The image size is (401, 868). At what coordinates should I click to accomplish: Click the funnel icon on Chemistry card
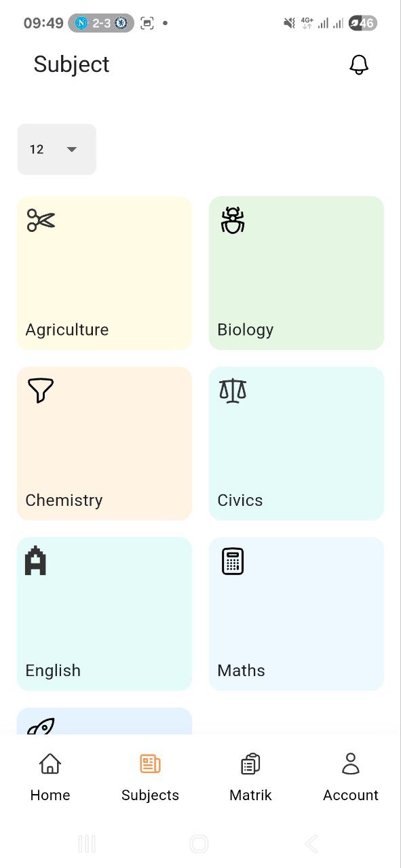coord(40,391)
